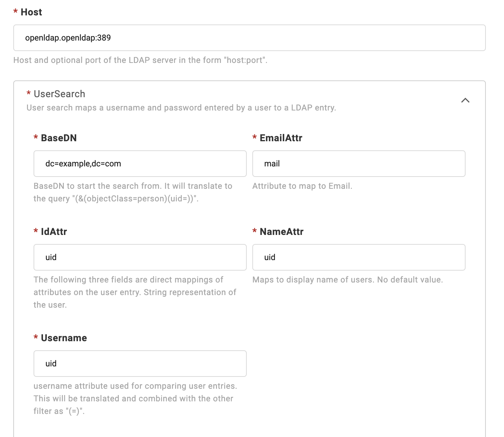Click the Host field label
The width and height of the screenshot is (504, 437).
click(31, 12)
